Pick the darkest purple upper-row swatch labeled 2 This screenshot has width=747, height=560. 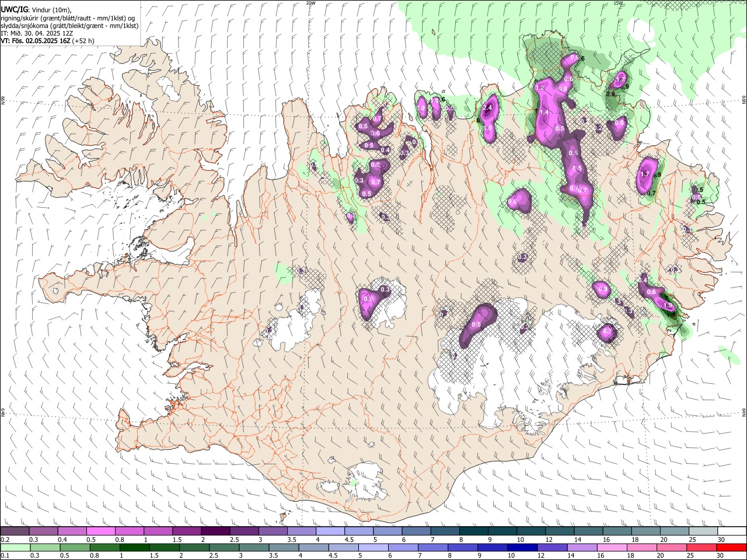click(x=215, y=531)
